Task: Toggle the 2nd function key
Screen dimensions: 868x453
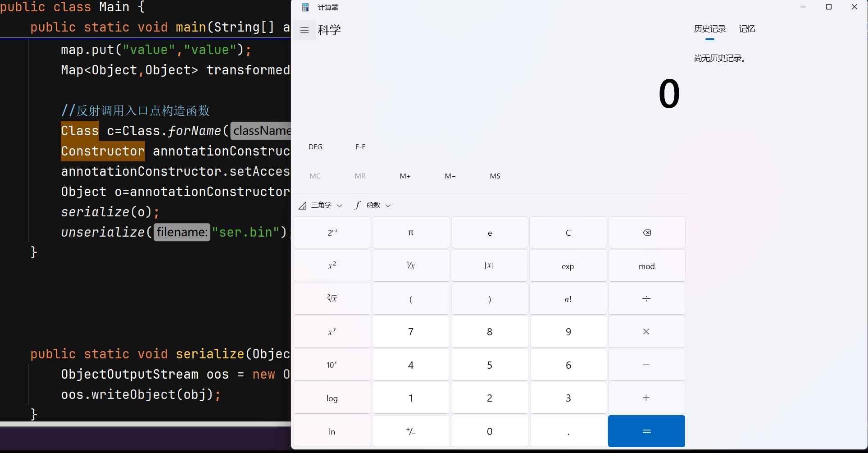Action: 332,233
